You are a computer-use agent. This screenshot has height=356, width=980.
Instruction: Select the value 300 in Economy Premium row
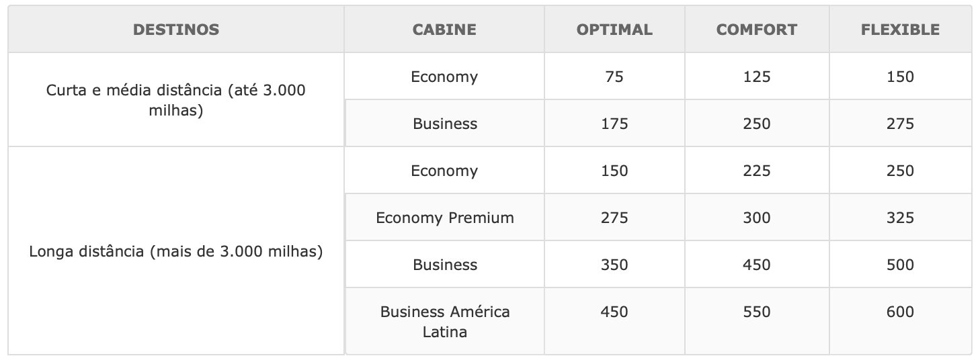click(757, 218)
